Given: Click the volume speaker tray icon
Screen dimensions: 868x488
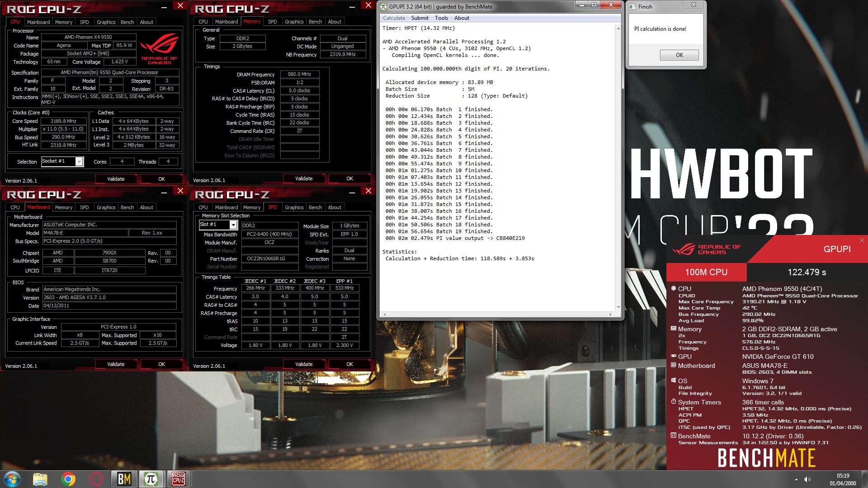Looking at the screenshot, I should (807, 479).
